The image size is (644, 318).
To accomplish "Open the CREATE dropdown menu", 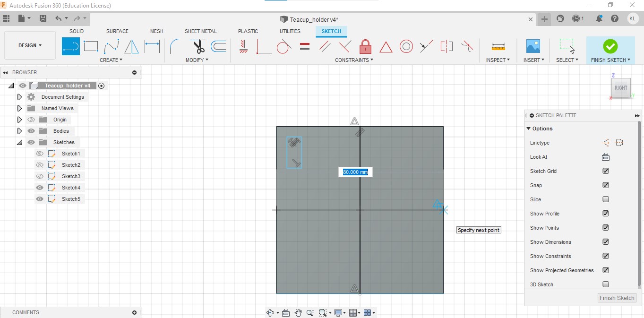I will tap(111, 60).
